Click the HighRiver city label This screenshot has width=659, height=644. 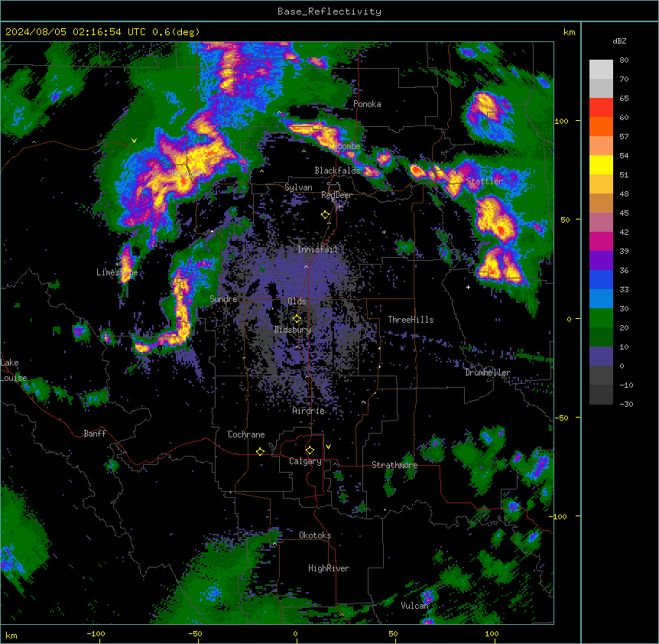329,568
